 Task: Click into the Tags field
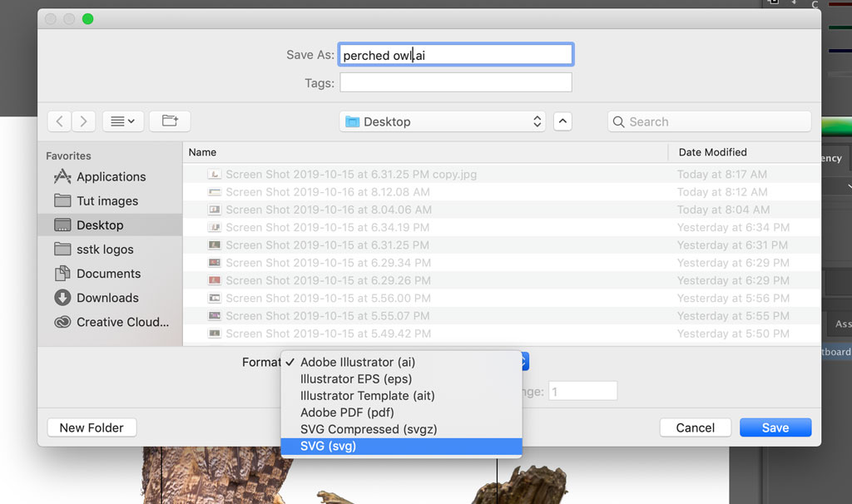[456, 82]
